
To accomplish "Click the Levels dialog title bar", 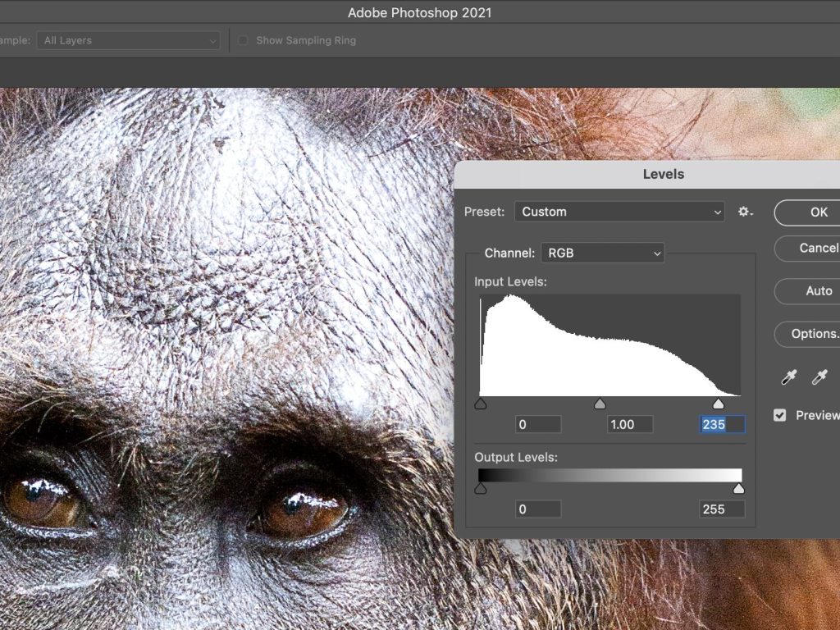I will click(646, 174).
